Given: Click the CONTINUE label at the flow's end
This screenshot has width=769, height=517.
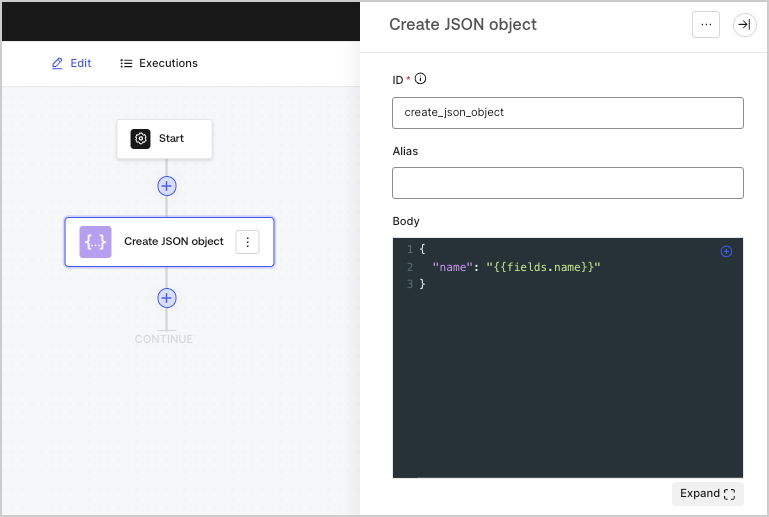Looking at the screenshot, I should click(164, 339).
